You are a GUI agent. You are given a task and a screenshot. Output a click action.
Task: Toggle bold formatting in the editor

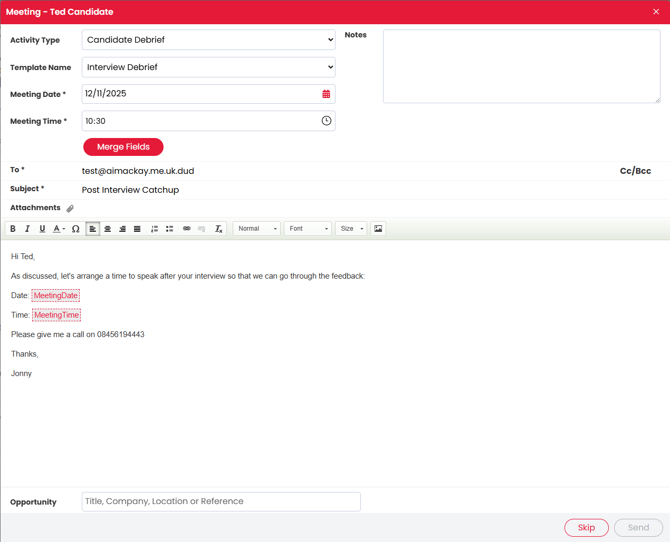[13, 229]
